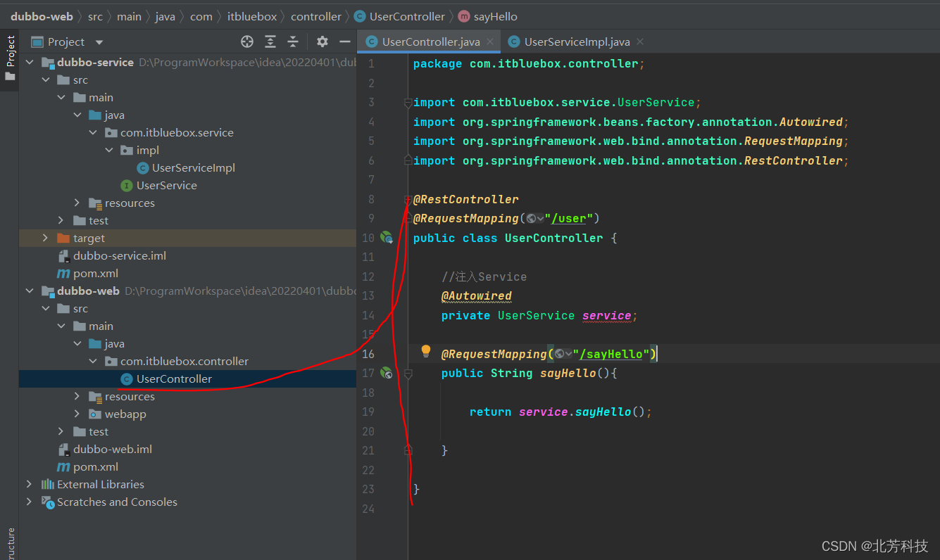
Task: Click the return service.sayHello() statement
Action: click(x=560, y=412)
